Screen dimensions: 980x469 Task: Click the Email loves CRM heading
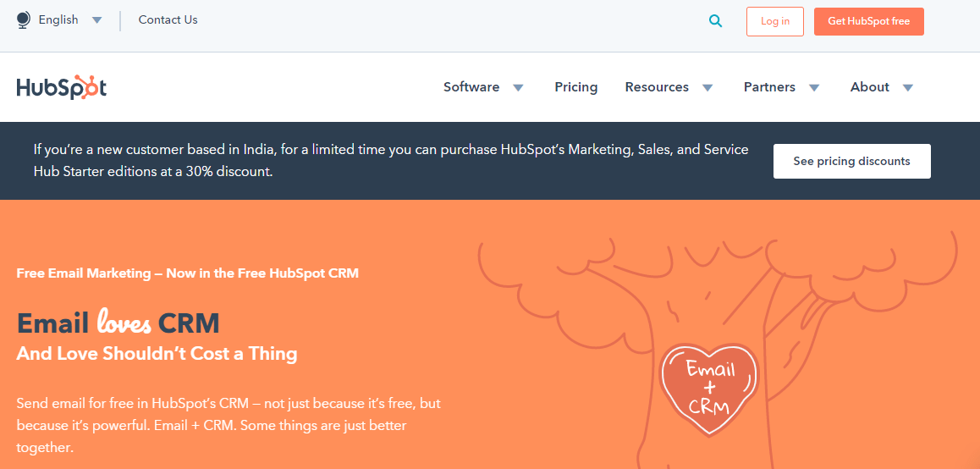[118, 323]
